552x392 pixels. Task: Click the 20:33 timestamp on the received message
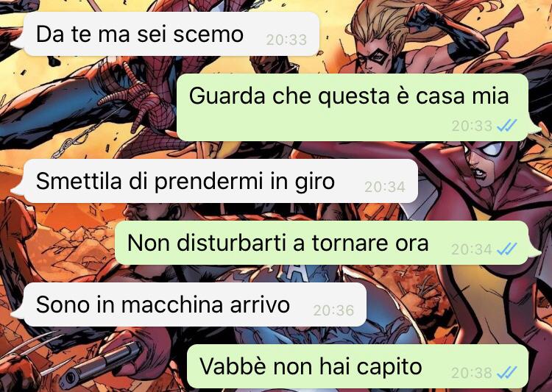286,40
